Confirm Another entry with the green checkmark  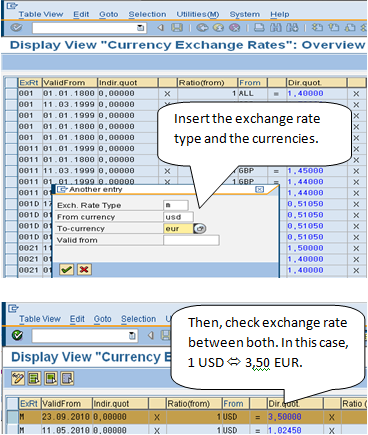coord(67,269)
